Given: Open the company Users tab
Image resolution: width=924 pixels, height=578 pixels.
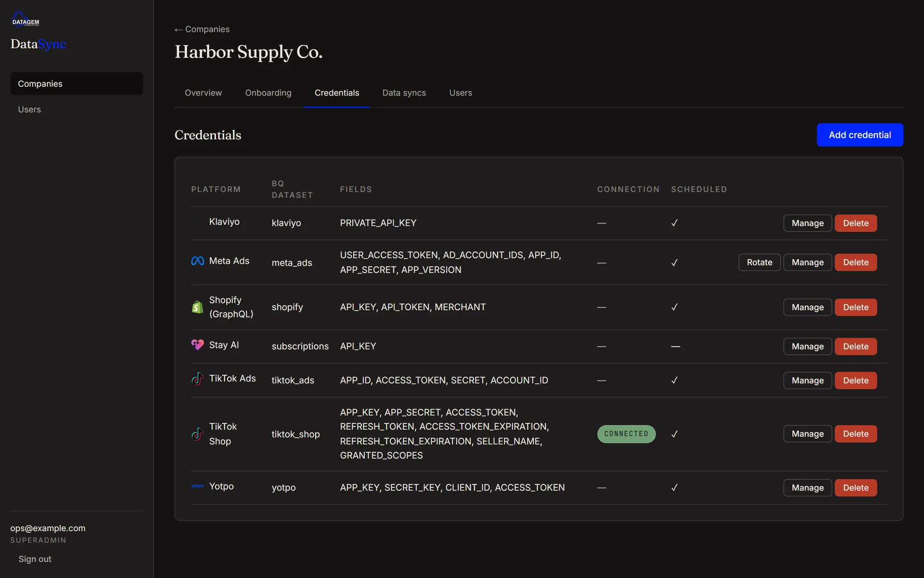Looking at the screenshot, I should pyautogui.click(x=461, y=93).
